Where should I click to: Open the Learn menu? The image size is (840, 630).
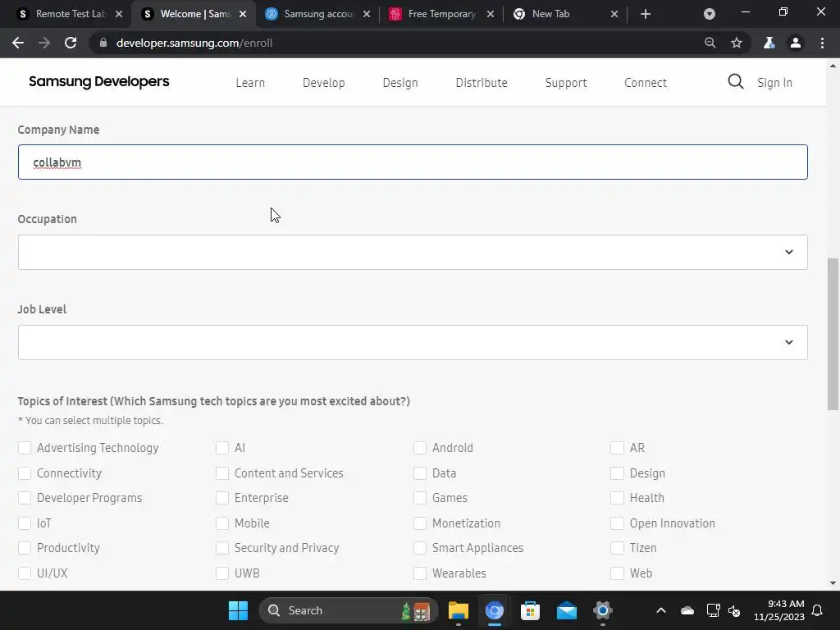[250, 83]
